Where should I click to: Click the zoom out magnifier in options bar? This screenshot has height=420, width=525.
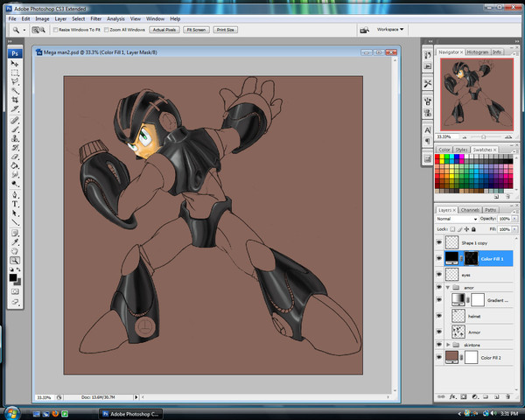tap(43, 30)
